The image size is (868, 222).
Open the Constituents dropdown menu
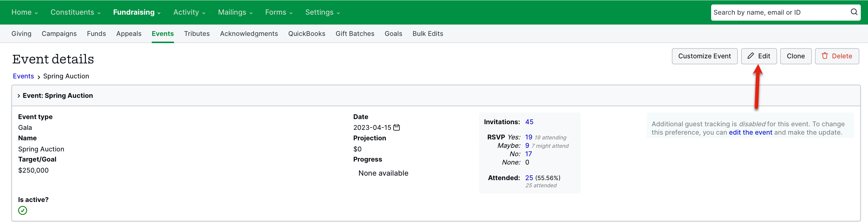tap(76, 13)
